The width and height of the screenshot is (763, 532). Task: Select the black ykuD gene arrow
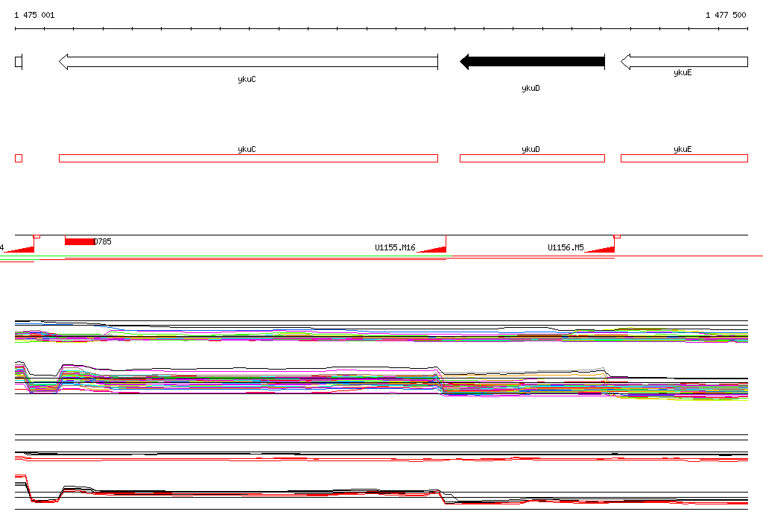coord(532,62)
